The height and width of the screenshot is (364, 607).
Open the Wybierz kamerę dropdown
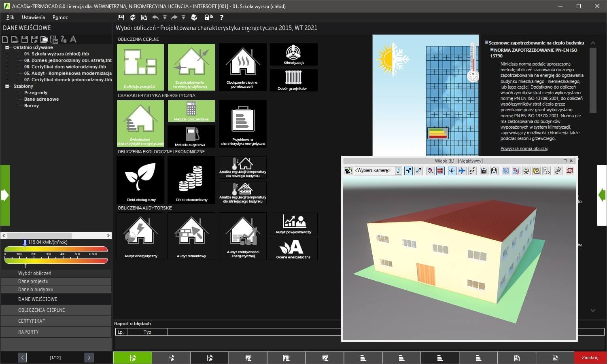tap(398, 171)
